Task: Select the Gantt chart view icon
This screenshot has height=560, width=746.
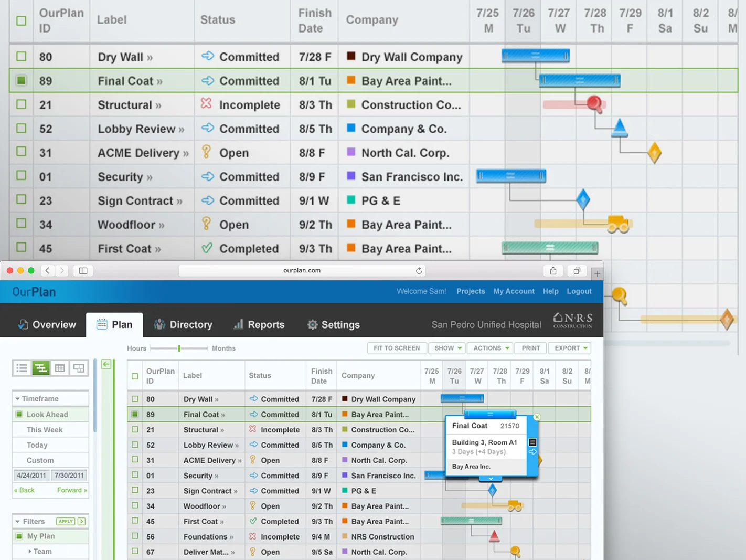Action: point(40,368)
